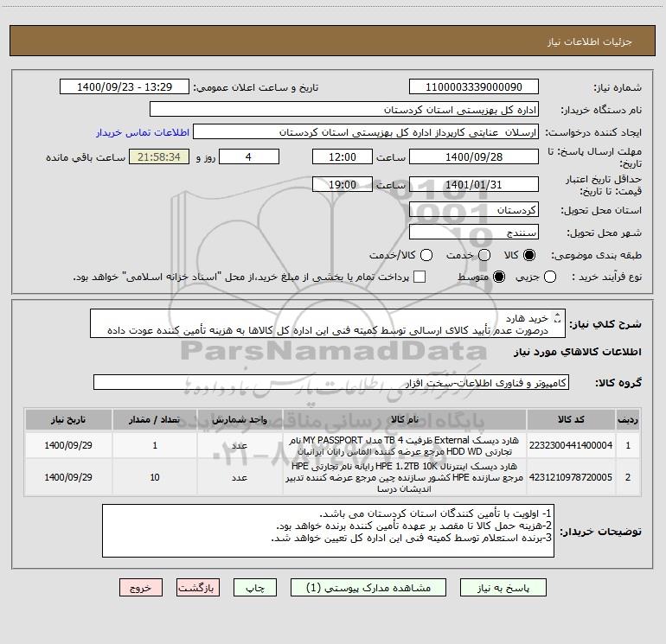The image size is (666, 644).
Task: Click the HPE 1.2TB 10K hard disk name cell
Action: [405, 477]
